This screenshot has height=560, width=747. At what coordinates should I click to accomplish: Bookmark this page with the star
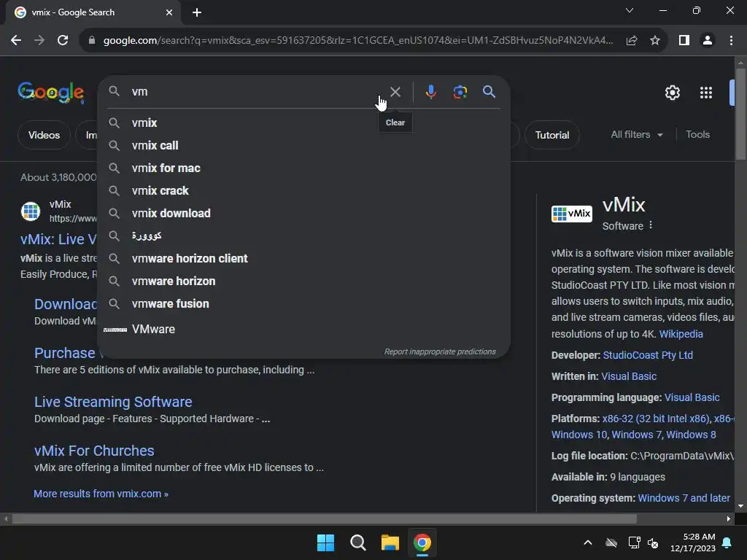point(655,41)
